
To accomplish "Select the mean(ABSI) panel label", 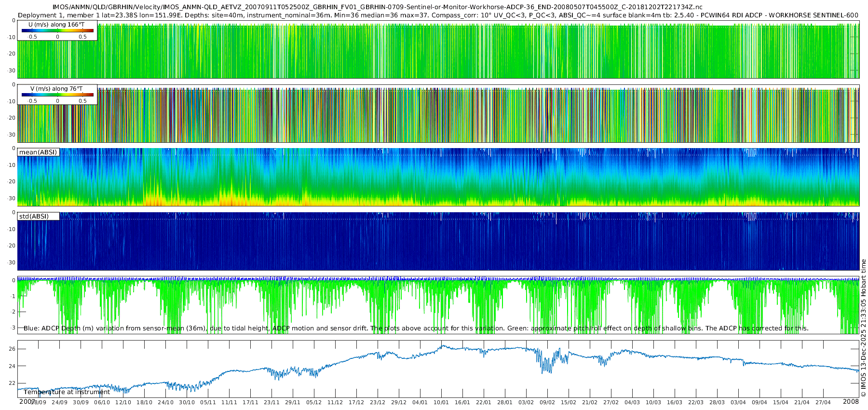I will coord(38,152).
